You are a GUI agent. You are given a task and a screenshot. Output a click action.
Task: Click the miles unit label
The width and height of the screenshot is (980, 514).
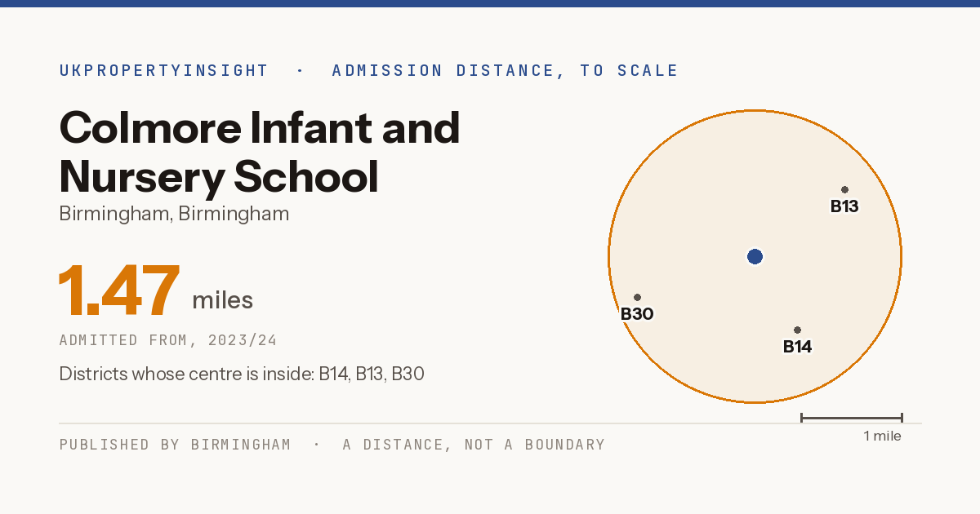click(x=222, y=301)
